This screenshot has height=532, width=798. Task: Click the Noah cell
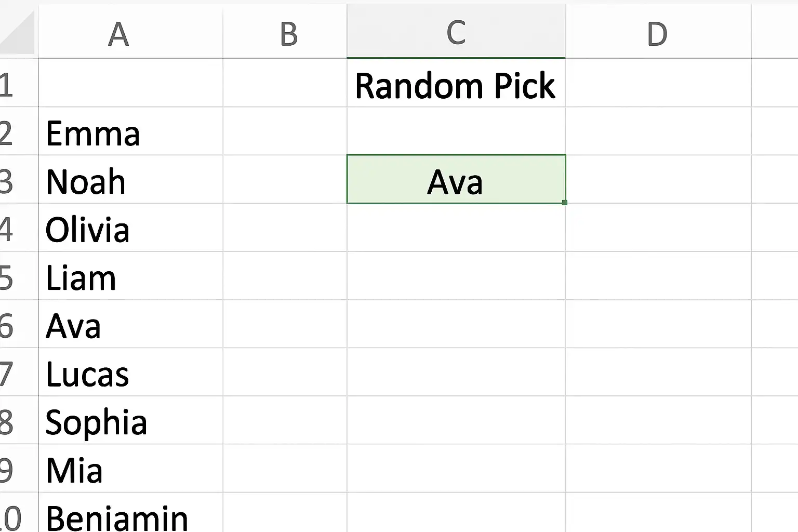130,180
